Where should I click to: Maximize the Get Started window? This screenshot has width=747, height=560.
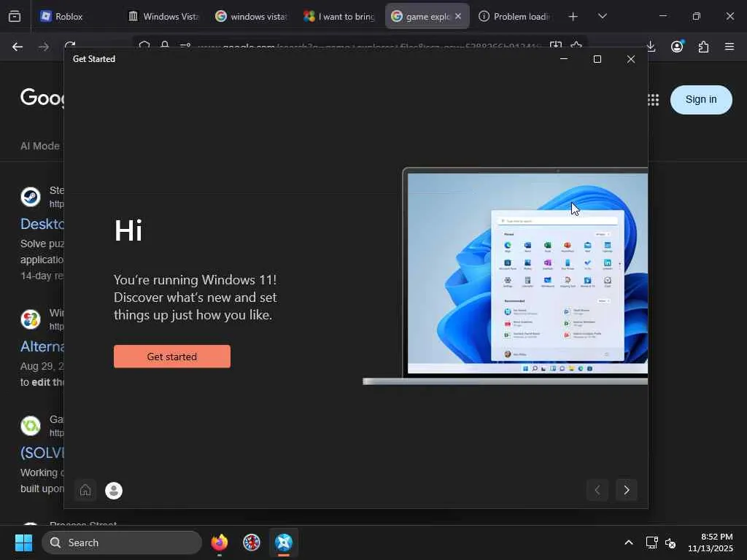click(597, 59)
